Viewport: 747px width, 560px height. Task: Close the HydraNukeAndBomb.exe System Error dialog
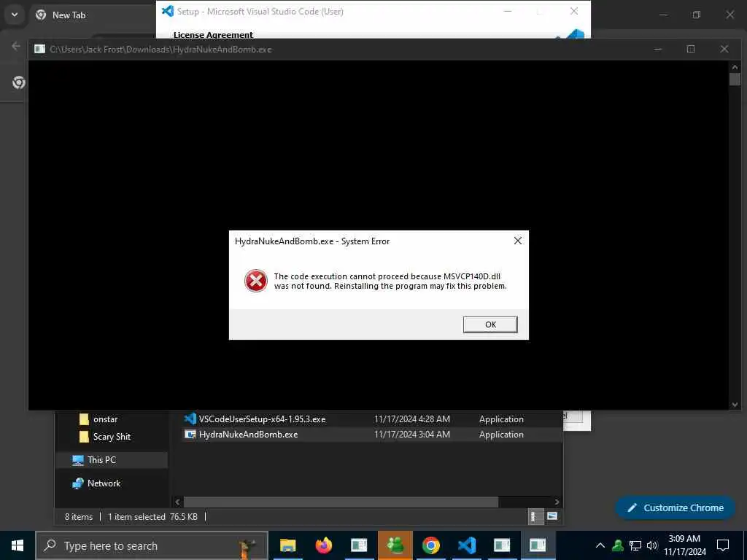point(518,241)
